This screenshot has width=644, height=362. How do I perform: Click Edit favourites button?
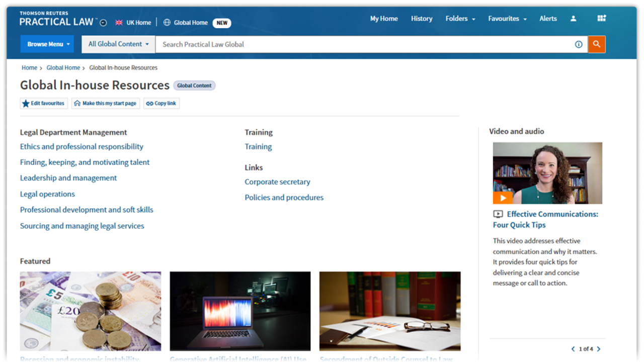[44, 104]
